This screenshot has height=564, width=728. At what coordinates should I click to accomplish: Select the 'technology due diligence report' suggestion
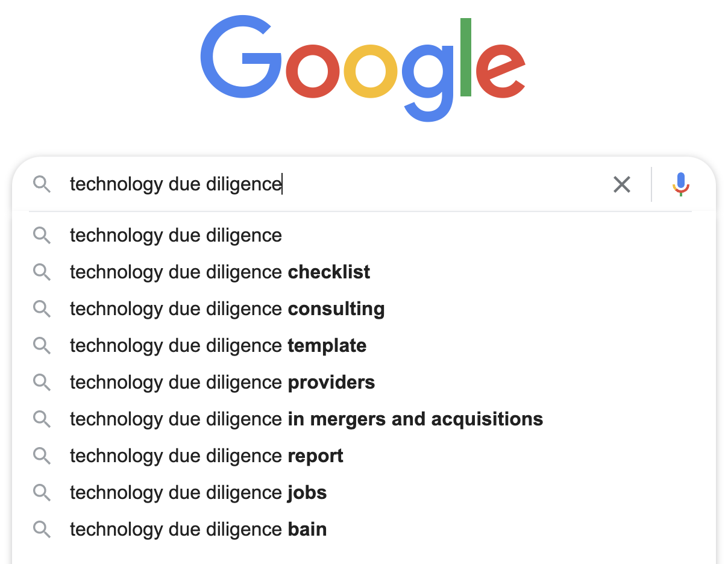(x=207, y=456)
